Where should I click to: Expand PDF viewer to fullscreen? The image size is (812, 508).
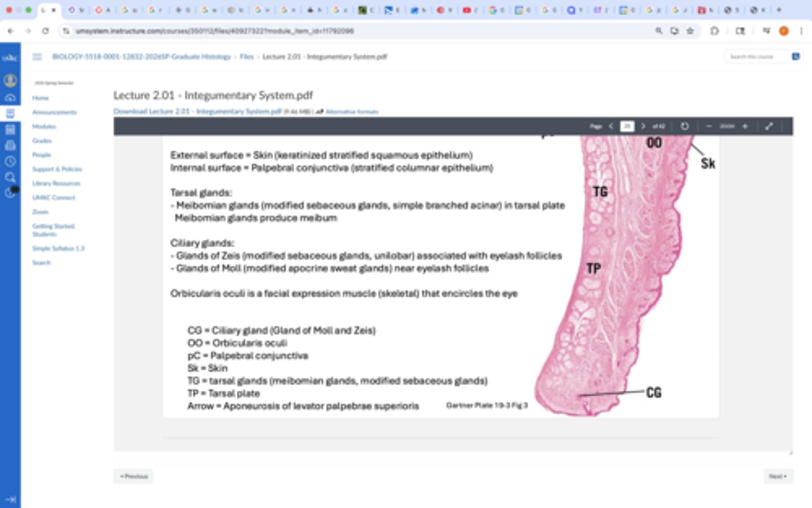769,126
